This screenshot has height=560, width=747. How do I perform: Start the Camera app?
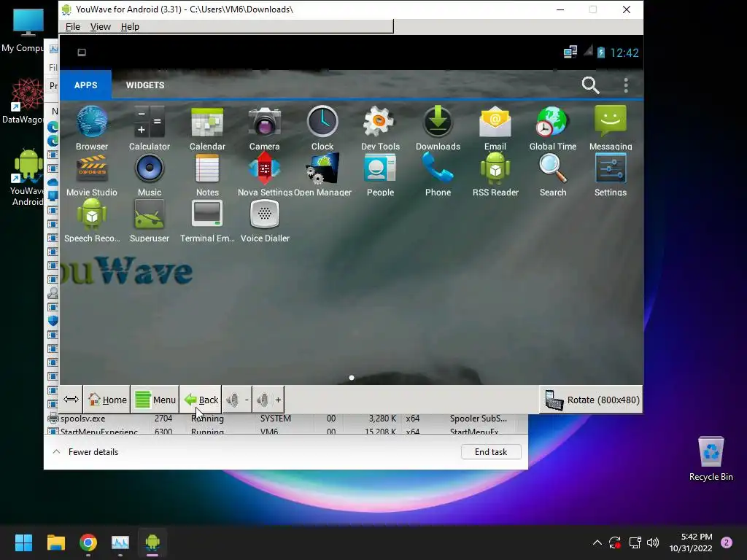point(264,128)
